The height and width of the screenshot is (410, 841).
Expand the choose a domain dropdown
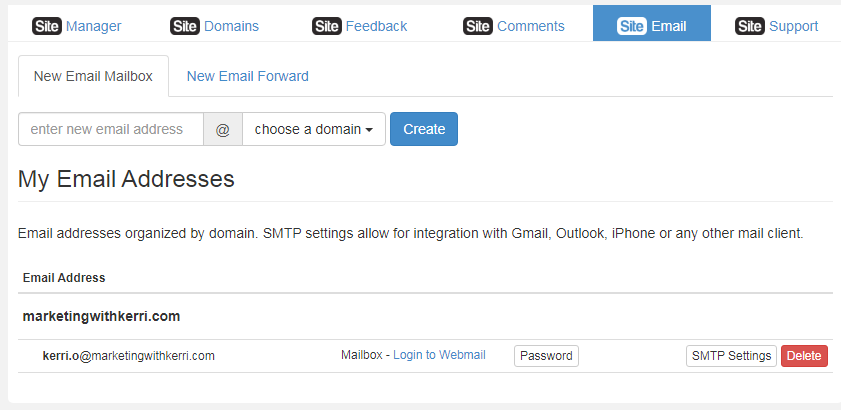tap(314, 129)
